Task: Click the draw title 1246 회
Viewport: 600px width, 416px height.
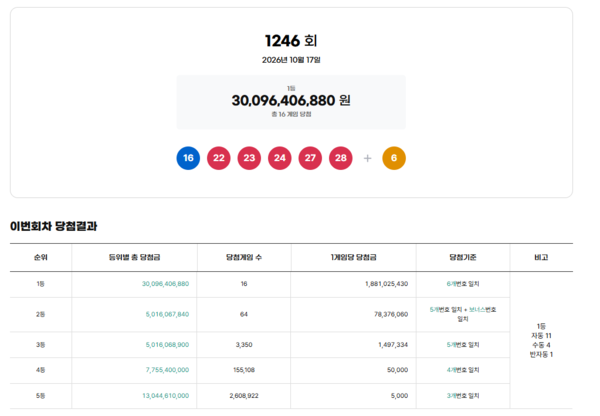Action: click(x=291, y=41)
